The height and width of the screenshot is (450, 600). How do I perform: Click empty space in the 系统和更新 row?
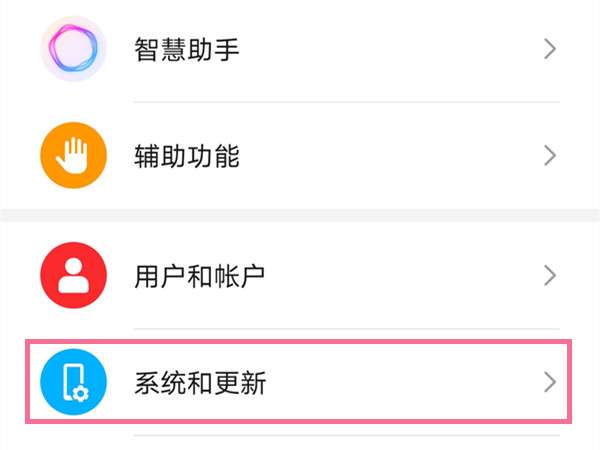[400, 383]
